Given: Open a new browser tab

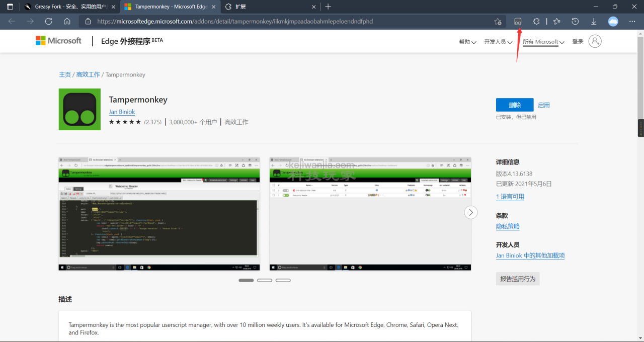Looking at the screenshot, I should click(328, 7).
